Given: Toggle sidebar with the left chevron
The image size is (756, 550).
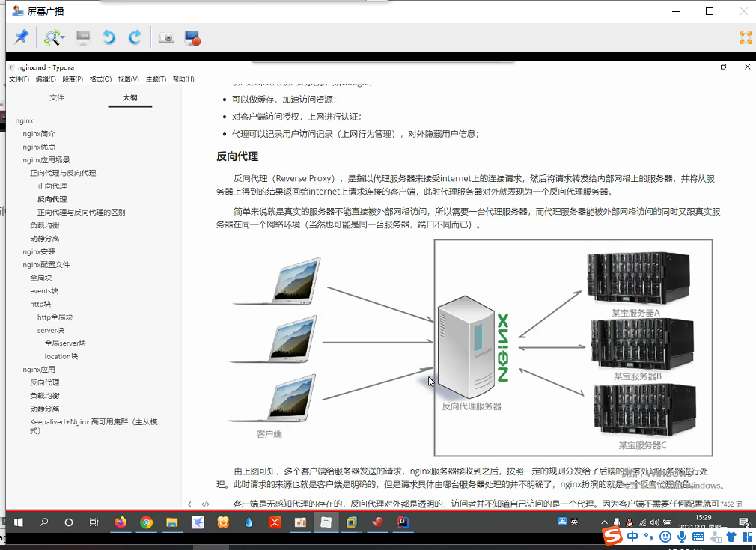Looking at the screenshot, I should click(x=189, y=504).
